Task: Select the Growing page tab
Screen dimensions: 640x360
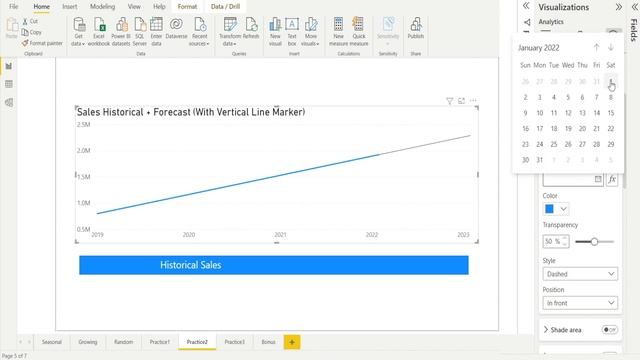Action: pyautogui.click(x=88, y=342)
